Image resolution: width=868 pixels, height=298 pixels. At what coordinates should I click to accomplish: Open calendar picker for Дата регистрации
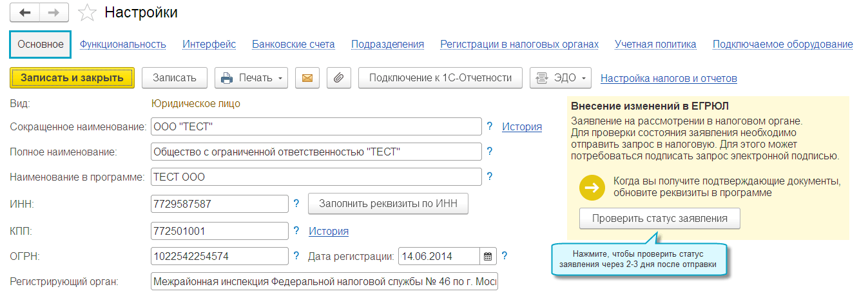click(488, 256)
